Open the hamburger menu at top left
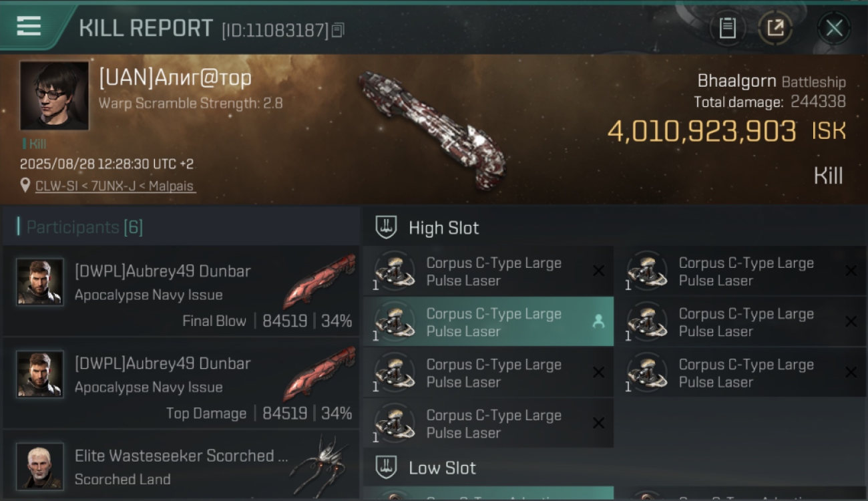Image resolution: width=868 pixels, height=501 pixels. click(x=29, y=27)
